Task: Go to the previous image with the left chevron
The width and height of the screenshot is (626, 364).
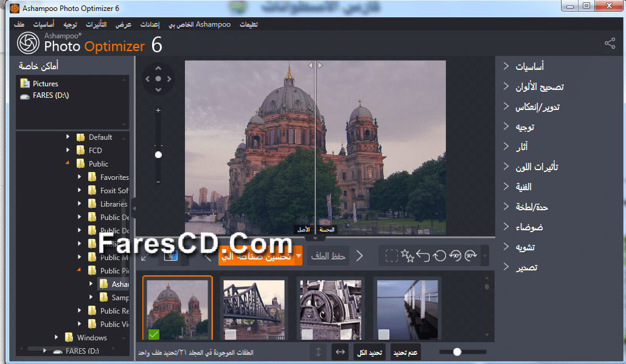Action: click(x=207, y=256)
